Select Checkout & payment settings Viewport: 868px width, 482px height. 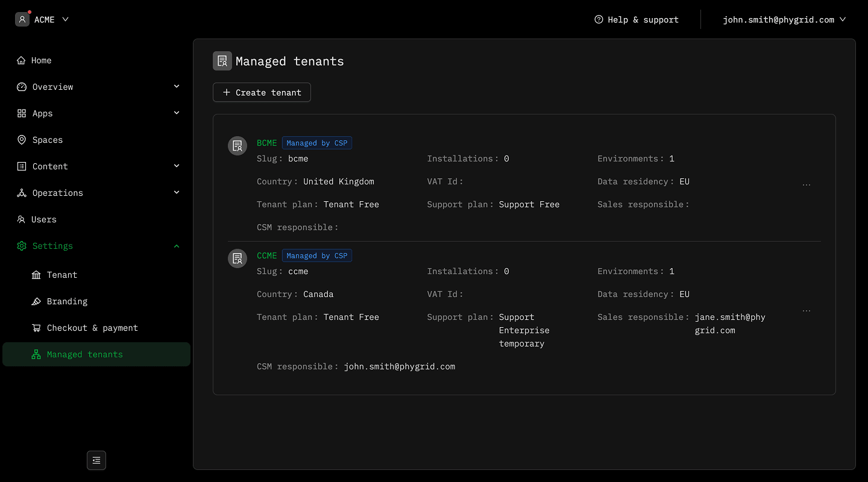pyautogui.click(x=92, y=328)
